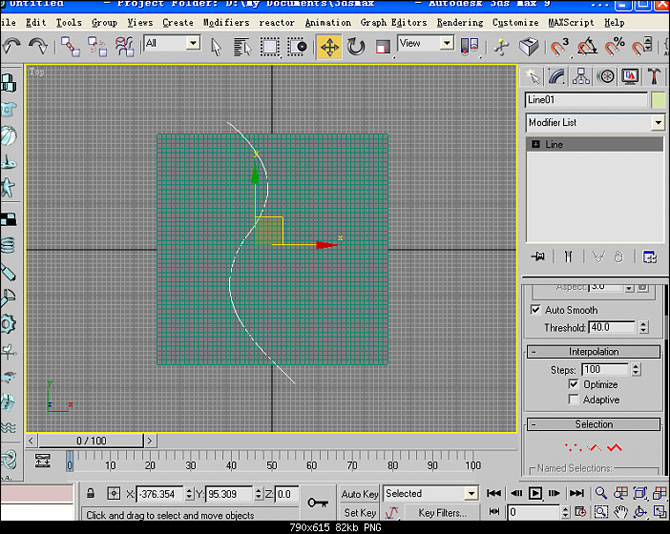Open the Utilities hammer panel tab
Viewport: 670px width, 534px height.
654,76
